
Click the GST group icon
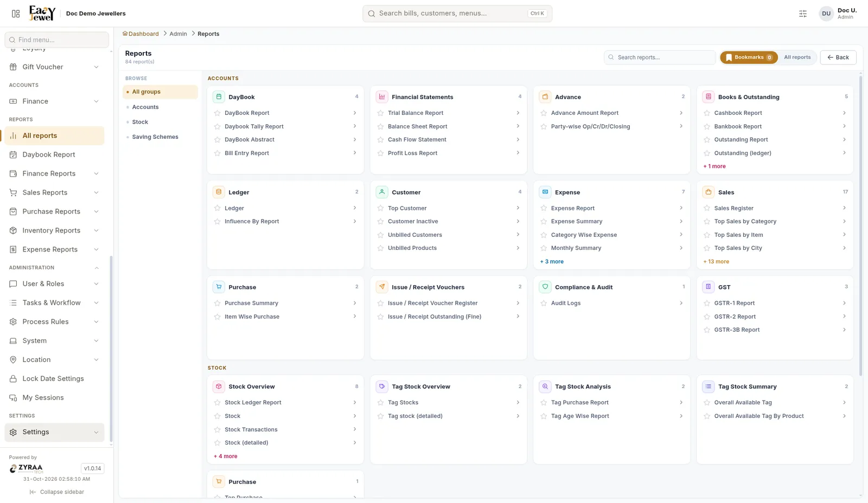(709, 287)
